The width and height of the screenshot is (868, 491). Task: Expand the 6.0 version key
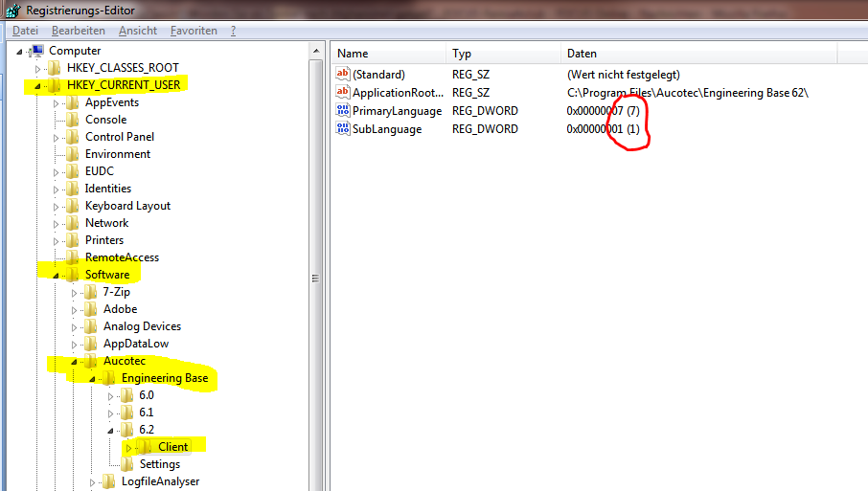[111, 396]
